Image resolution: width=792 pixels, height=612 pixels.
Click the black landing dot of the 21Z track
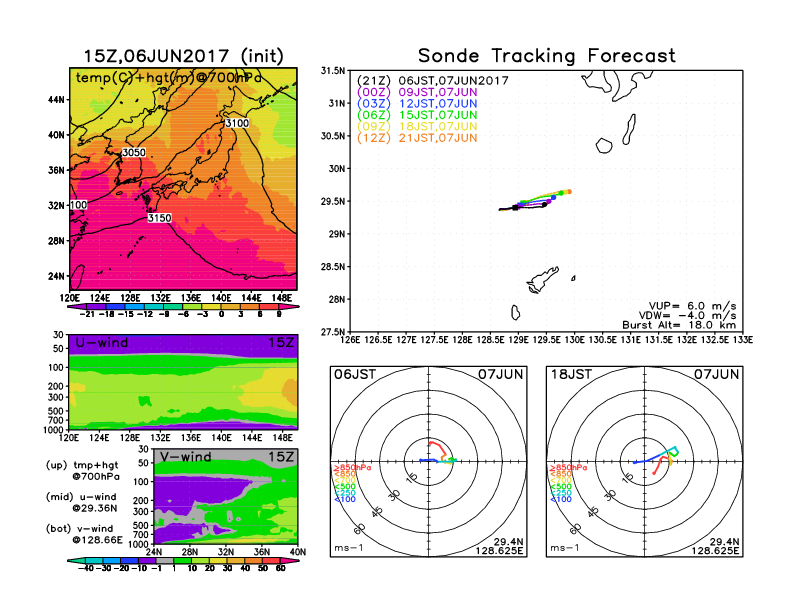point(544,205)
